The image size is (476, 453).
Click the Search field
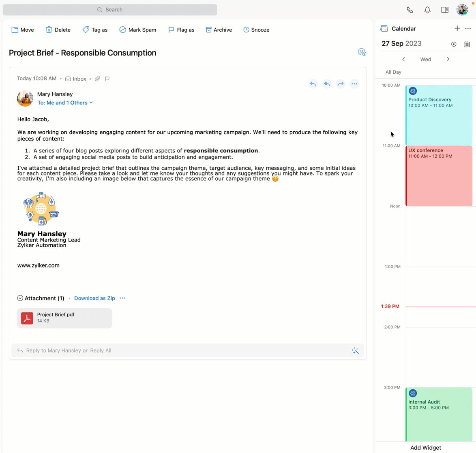tap(110, 10)
